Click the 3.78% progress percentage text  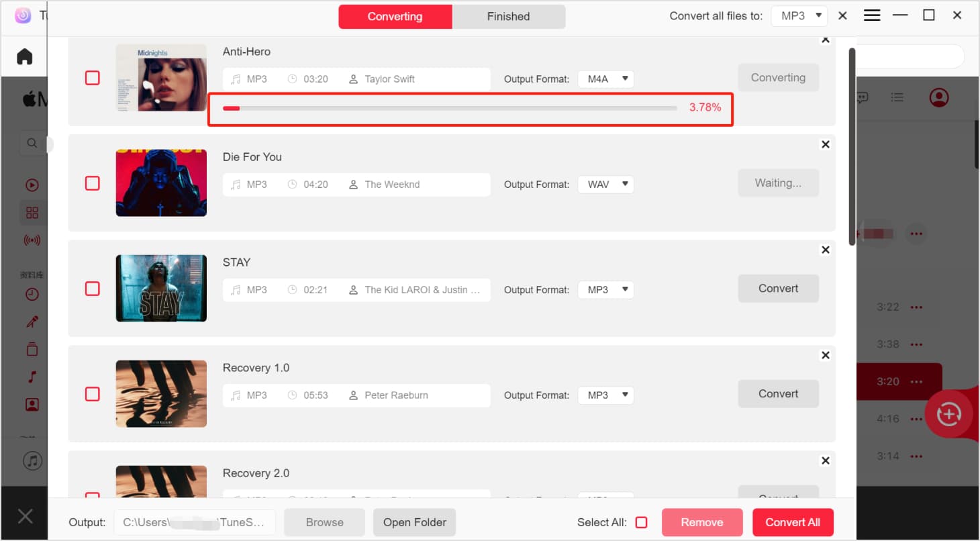705,107
